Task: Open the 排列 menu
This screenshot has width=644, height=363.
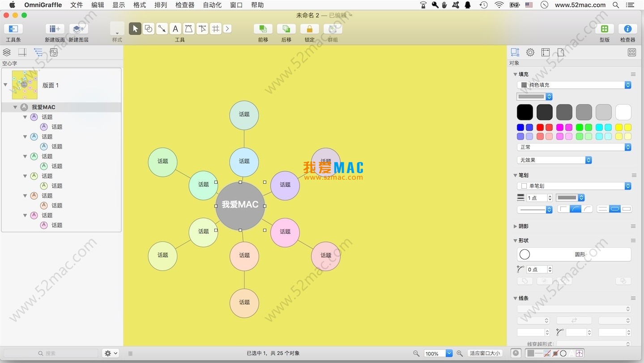Action: click(161, 5)
